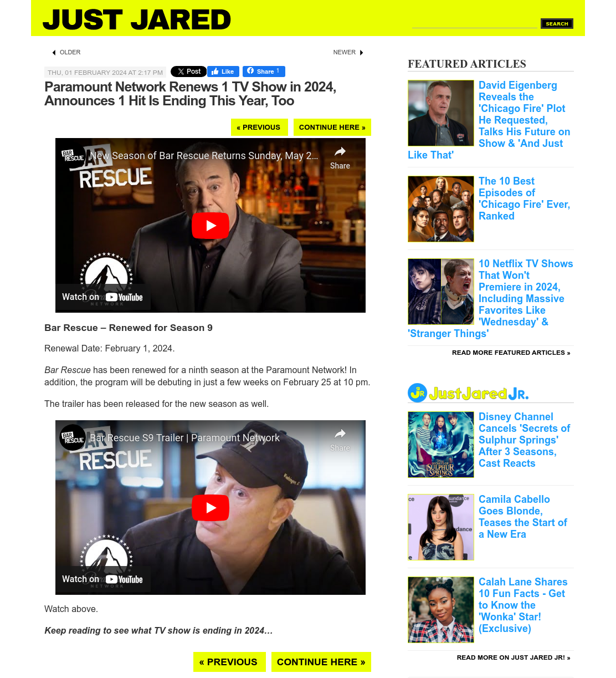The height and width of the screenshot is (678, 616).
Task: Click Share arrow on S9 Trailer video
Action: pos(340,440)
